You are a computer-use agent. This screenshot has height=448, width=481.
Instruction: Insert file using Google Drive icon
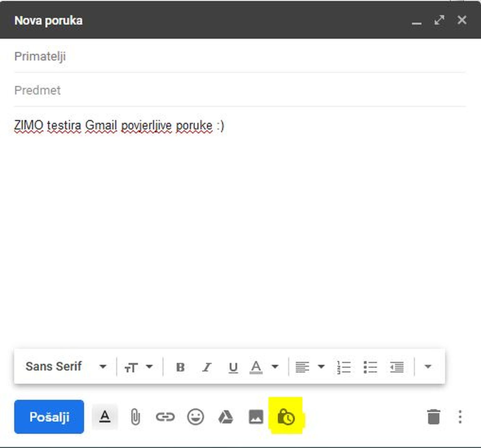225,417
